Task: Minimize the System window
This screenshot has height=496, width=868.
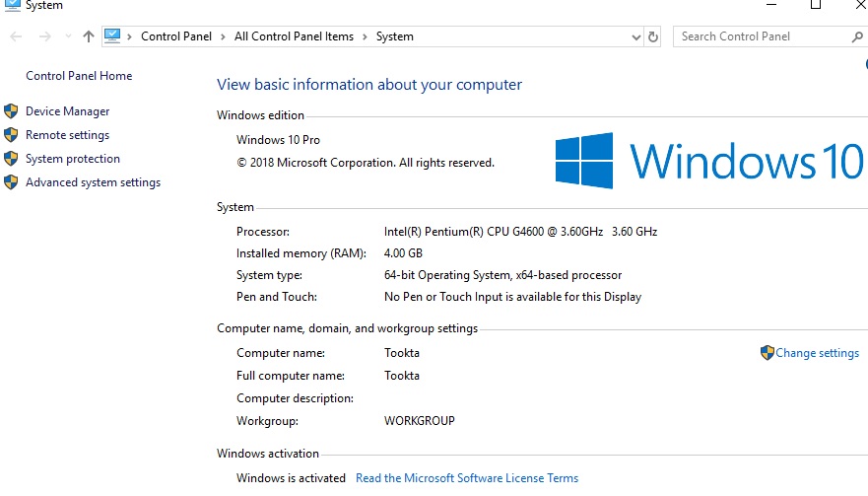Action: point(771,5)
